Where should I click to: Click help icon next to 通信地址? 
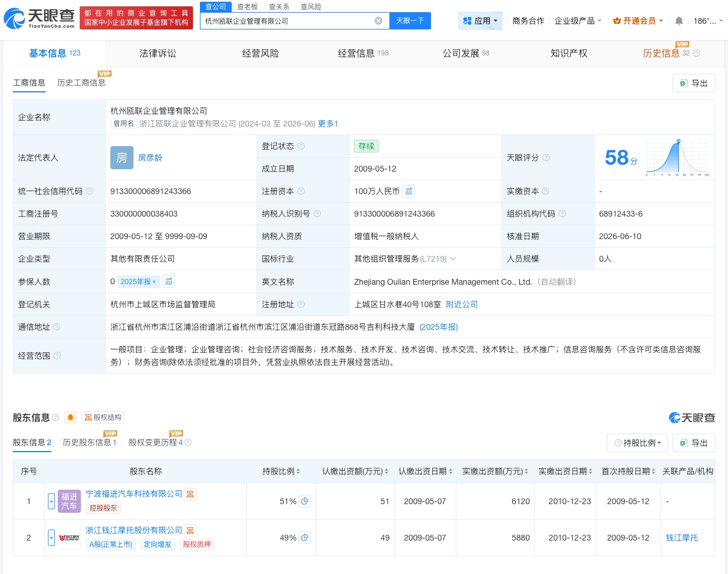(57, 327)
